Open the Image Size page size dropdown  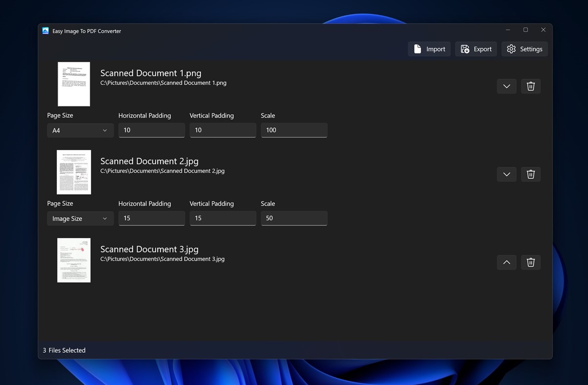(80, 218)
